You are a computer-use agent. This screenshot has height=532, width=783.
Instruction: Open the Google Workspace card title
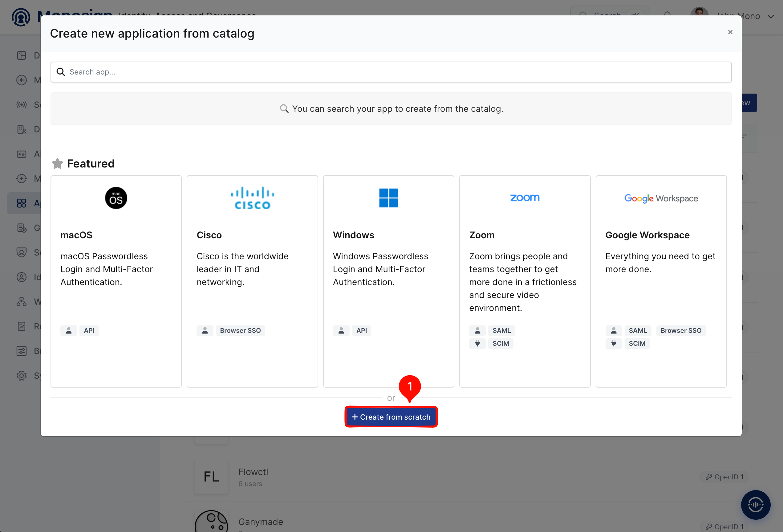pyautogui.click(x=647, y=235)
